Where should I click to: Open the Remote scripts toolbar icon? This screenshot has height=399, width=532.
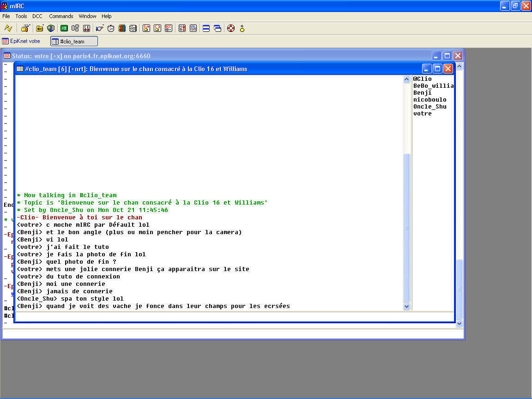pos(86,29)
